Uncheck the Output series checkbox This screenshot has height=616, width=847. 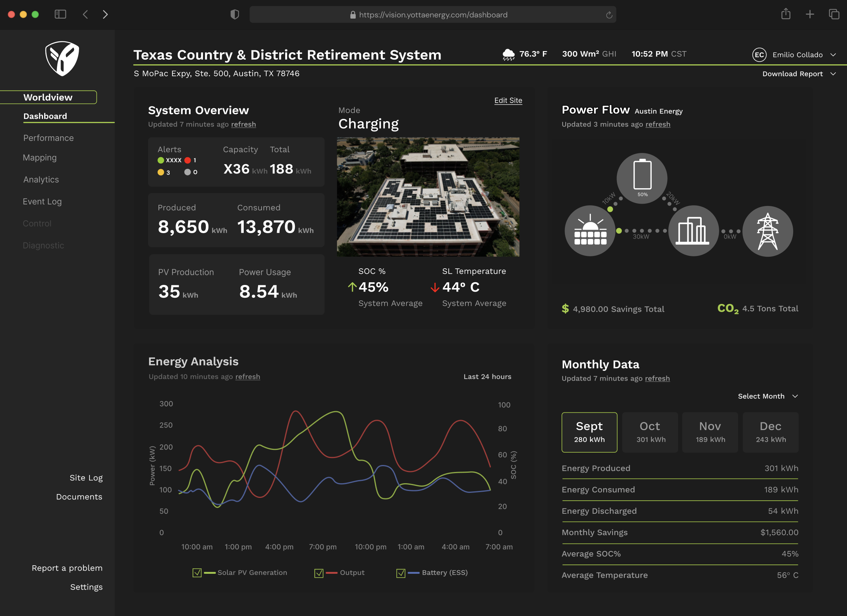(319, 573)
